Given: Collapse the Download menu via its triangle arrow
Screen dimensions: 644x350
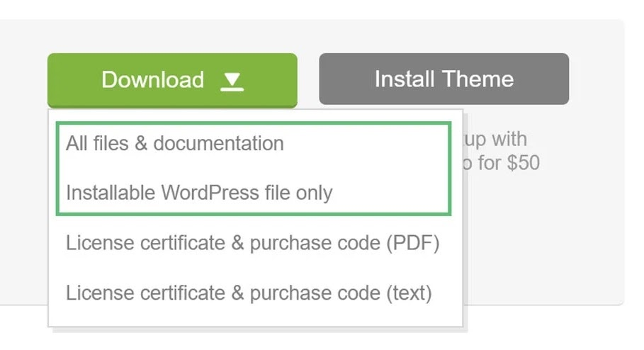Looking at the screenshot, I should click(232, 81).
